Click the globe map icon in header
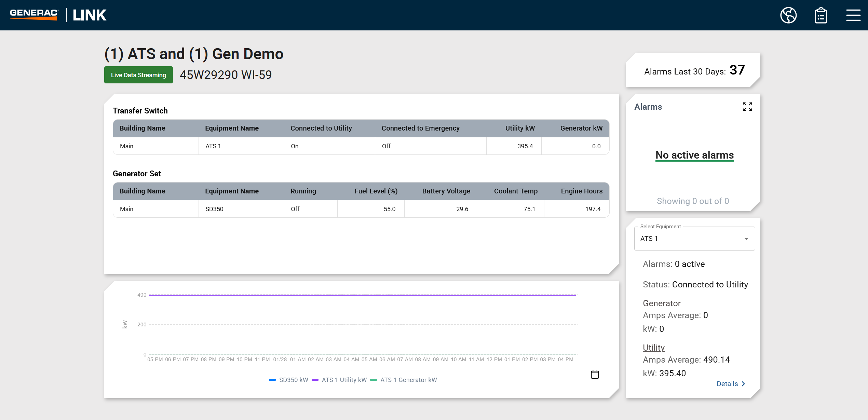 (788, 15)
